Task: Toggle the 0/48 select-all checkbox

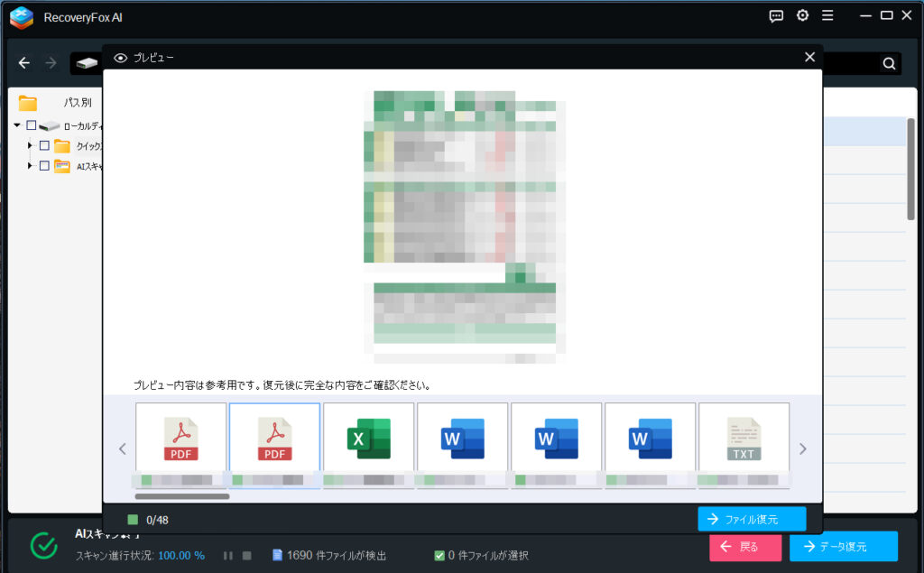Action: 133,520
